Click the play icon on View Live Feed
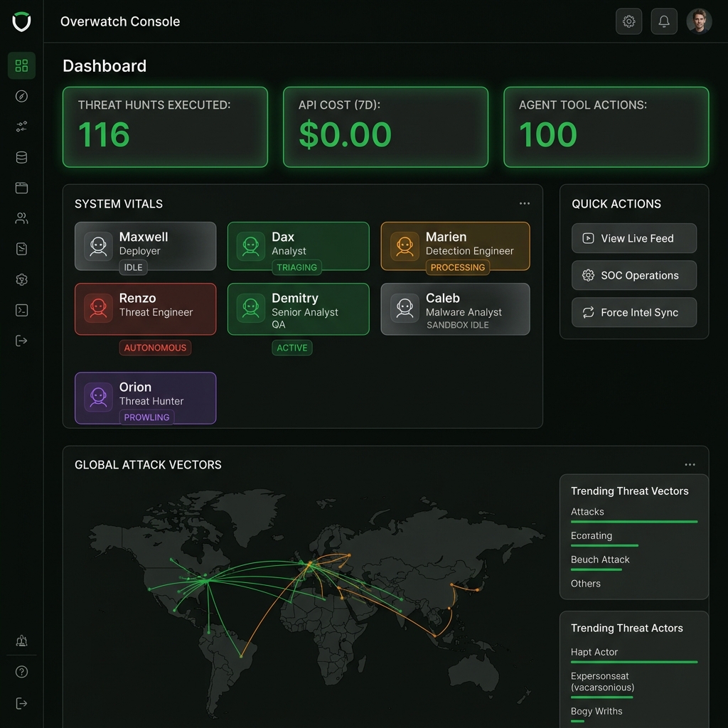The image size is (728, 728). (x=588, y=238)
